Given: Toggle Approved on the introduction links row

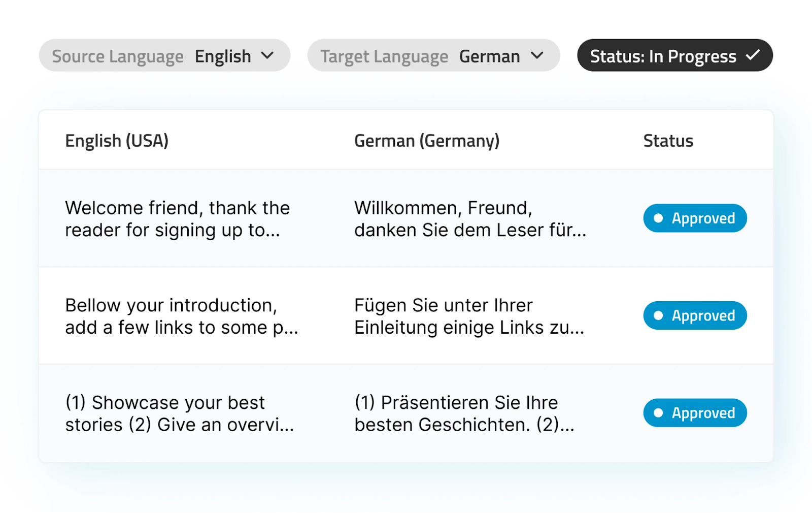Looking at the screenshot, I should [695, 315].
